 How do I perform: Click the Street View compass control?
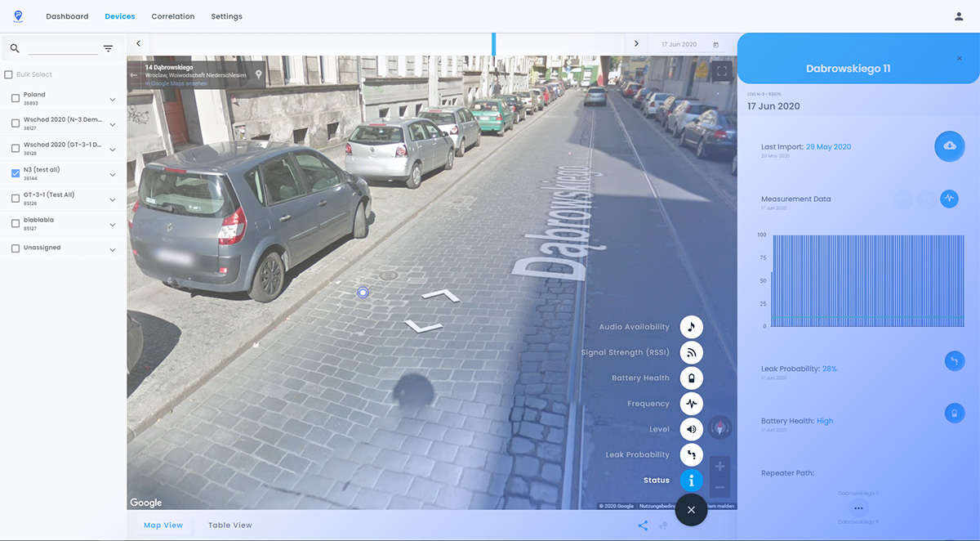point(719,427)
